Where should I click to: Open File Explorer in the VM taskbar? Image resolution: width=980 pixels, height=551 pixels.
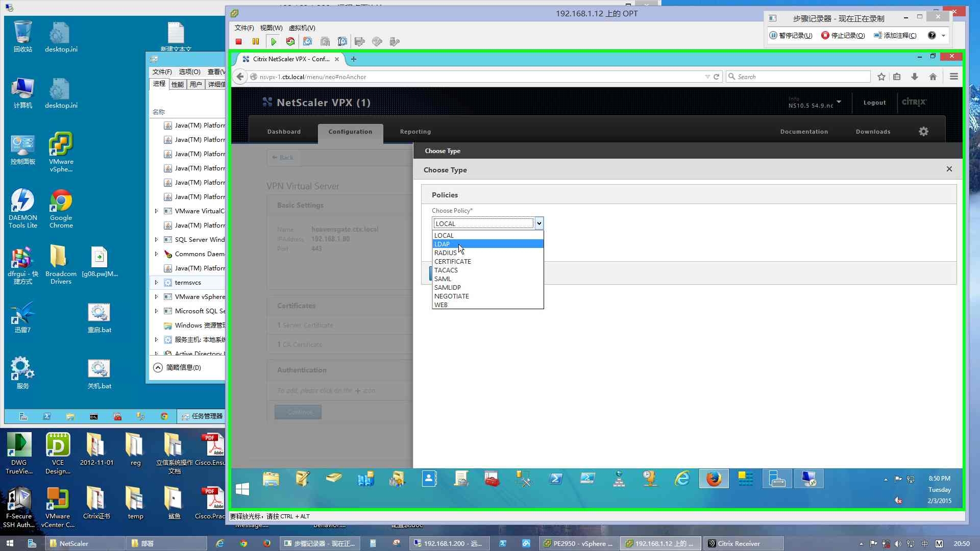point(271,479)
